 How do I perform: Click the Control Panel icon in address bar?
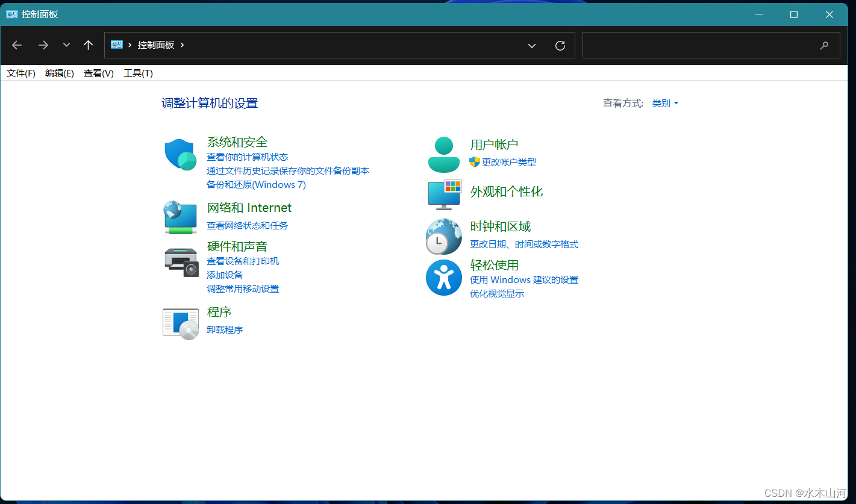point(117,45)
